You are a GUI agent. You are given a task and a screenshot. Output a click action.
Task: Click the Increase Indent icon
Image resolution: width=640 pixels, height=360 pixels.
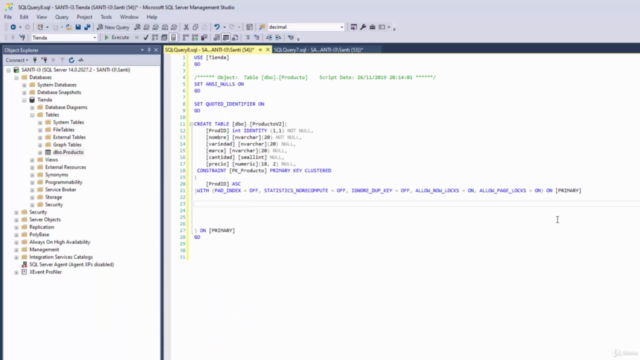[278, 38]
